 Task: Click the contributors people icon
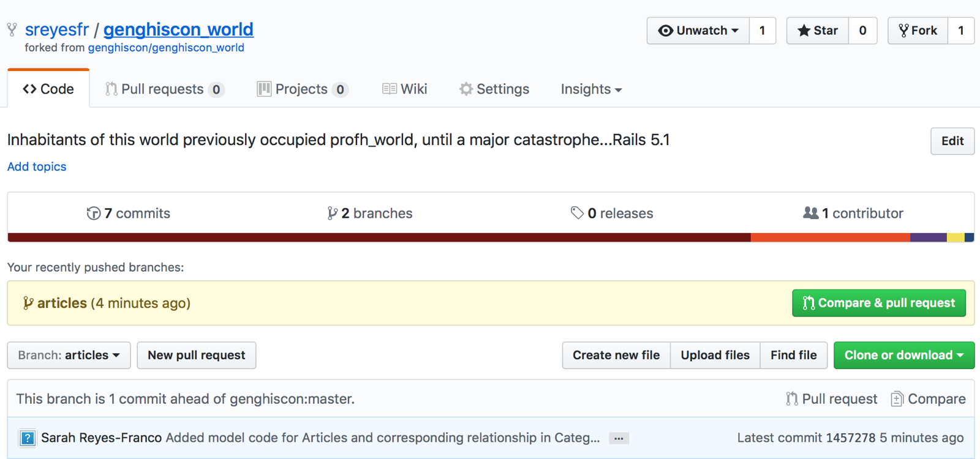click(x=810, y=213)
